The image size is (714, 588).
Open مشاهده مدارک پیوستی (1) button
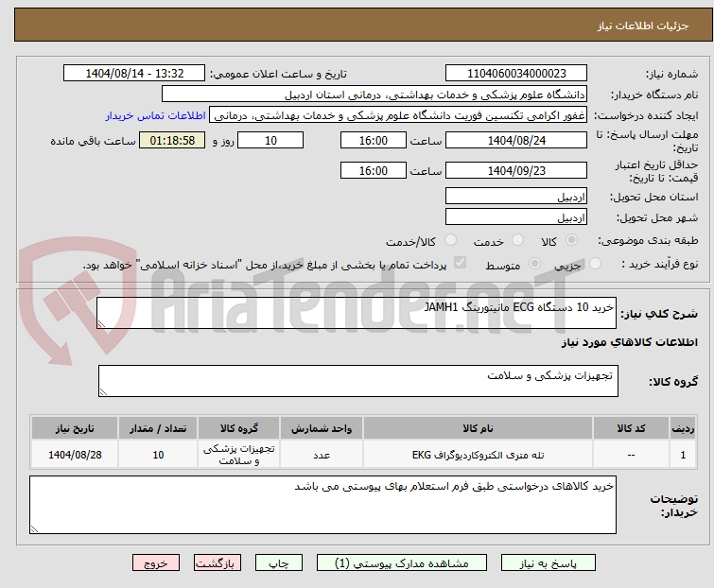coord(402,563)
